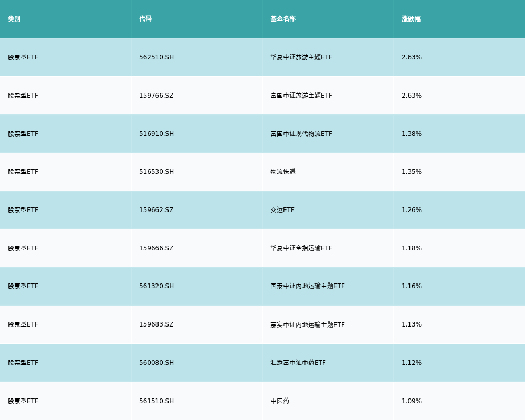525x420 pixels.
Task: Click the 1.13% change value
Action: 412,324
